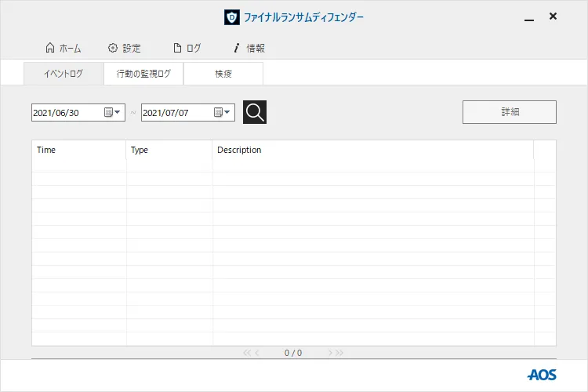The width and height of the screenshot is (588, 392).
Task: Sort by the Type column header
Action: [x=169, y=150]
